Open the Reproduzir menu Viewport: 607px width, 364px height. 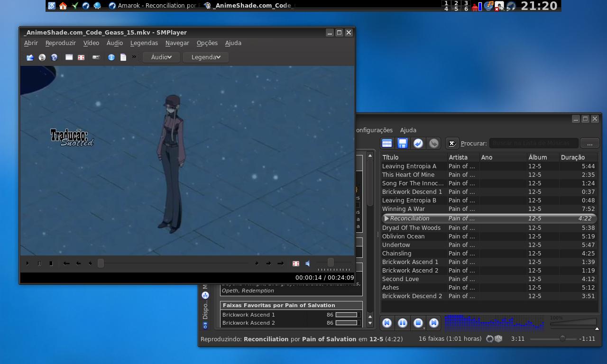point(61,43)
